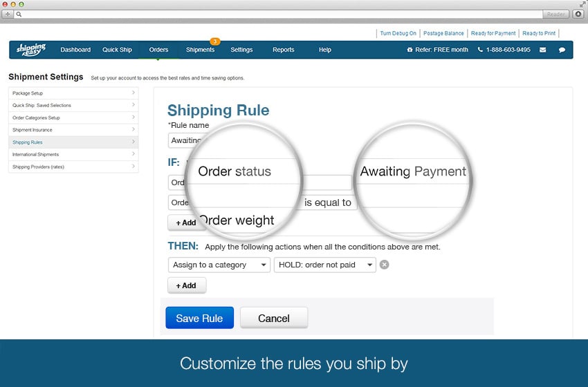Open International Shipments settings
This screenshot has width=588, height=387.
point(73,154)
